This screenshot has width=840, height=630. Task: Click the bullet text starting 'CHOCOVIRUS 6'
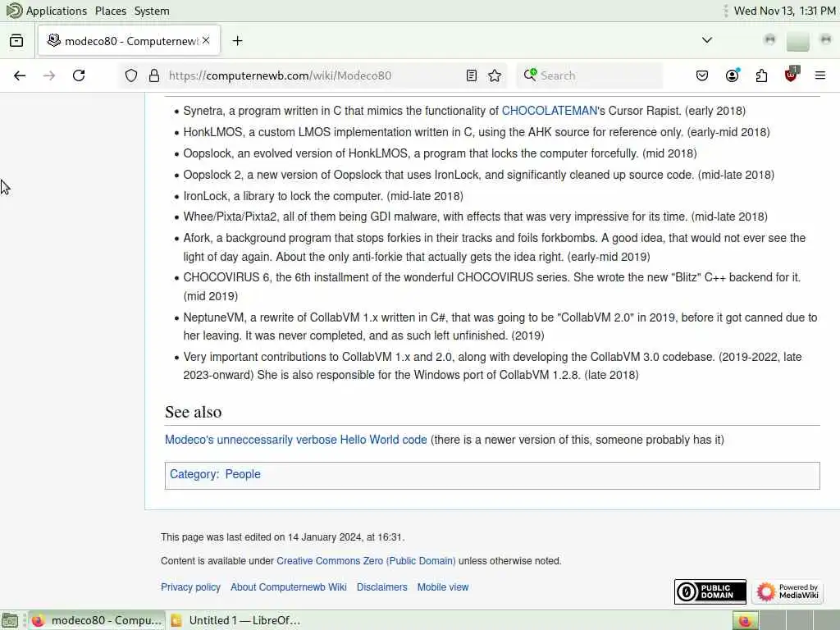(492, 286)
